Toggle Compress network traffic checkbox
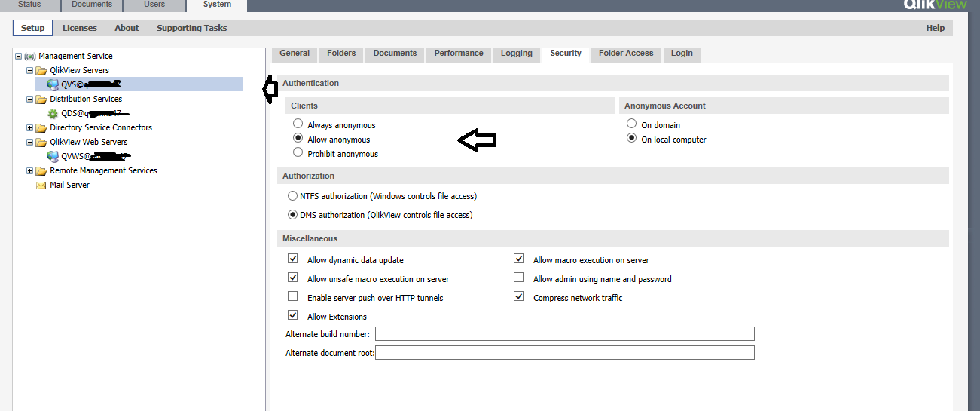This screenshot has width=980, height=411. 518,296
